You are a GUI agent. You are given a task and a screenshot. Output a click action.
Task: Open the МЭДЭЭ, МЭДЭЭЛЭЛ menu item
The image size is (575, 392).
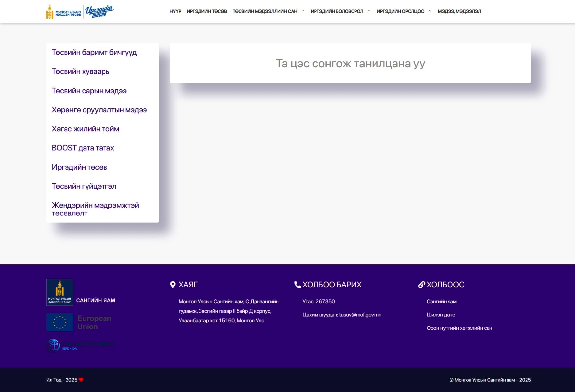(x=459, y=11)
